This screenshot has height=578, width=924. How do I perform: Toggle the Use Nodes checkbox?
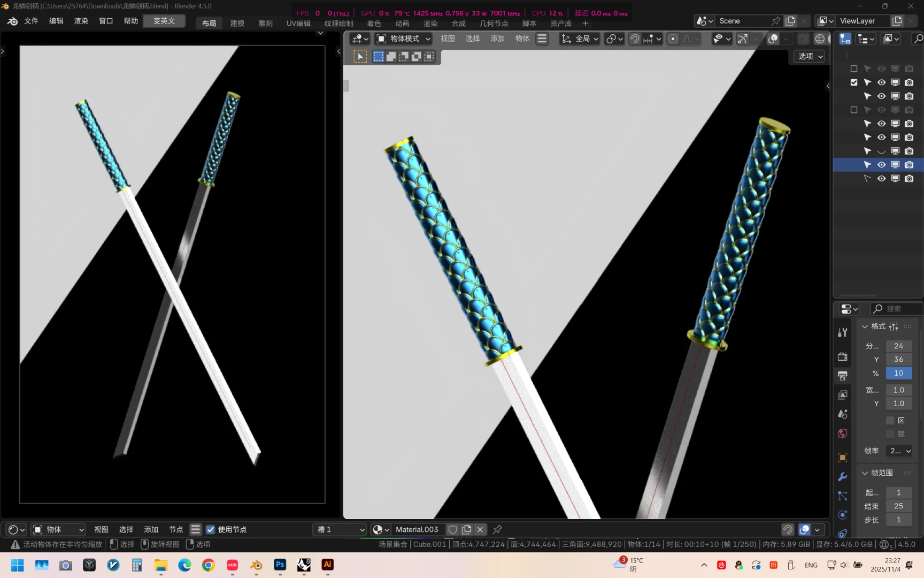click(211, 529)
